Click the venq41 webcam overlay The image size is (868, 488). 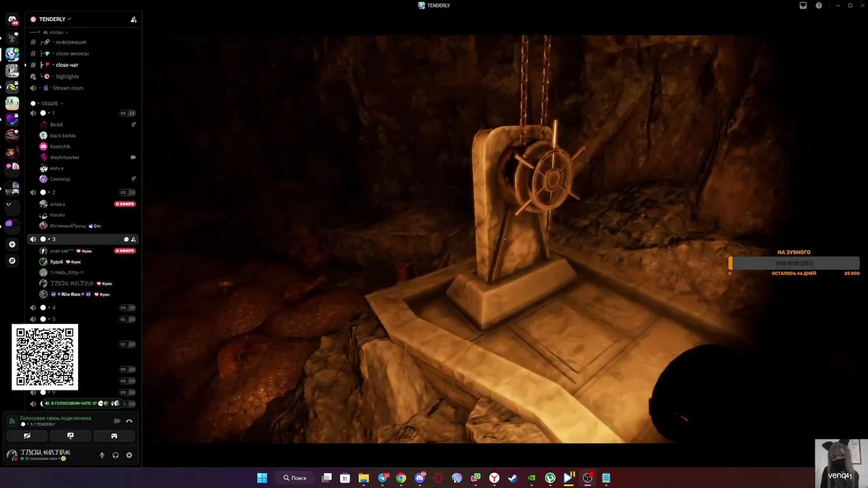click(x=842, y=463)
